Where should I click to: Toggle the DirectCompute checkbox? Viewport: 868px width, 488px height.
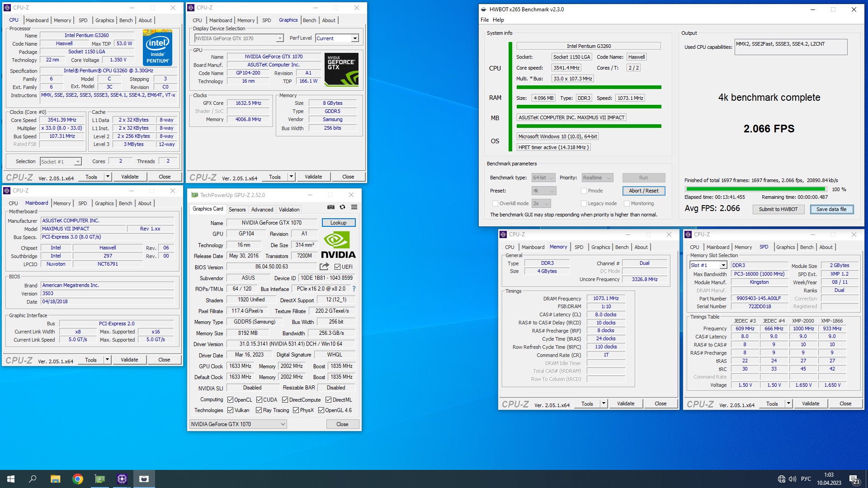285,400
